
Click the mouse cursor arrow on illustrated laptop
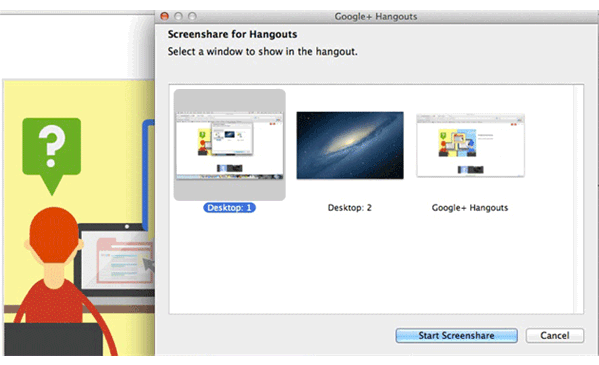tap(149, 264)
